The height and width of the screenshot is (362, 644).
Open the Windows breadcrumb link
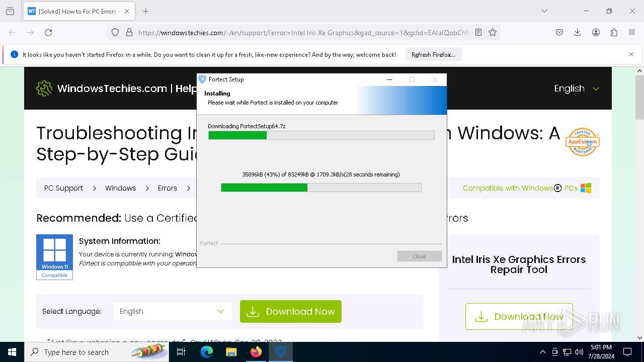[120, 188]
